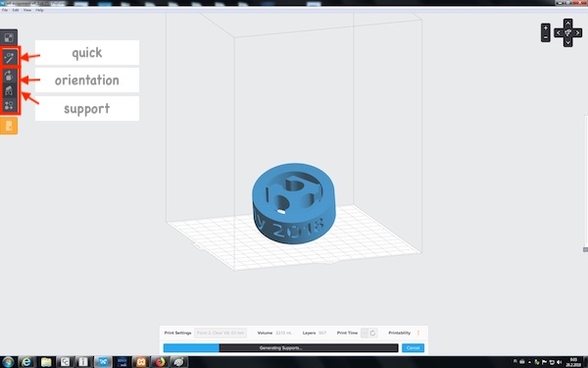Select the blue 3D model
This screenshot has height=368, width=588.
tap(294, 203)
